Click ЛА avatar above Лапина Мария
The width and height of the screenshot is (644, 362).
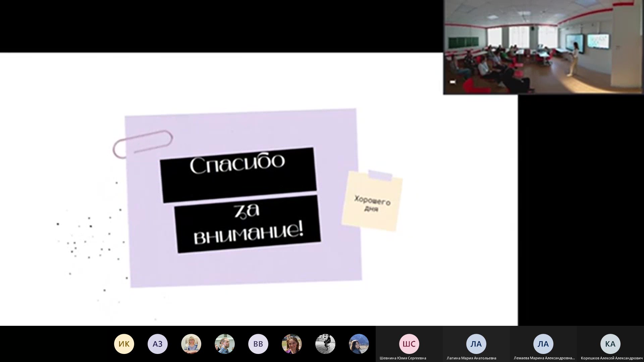pyautogui.click(x=476, y=344)
